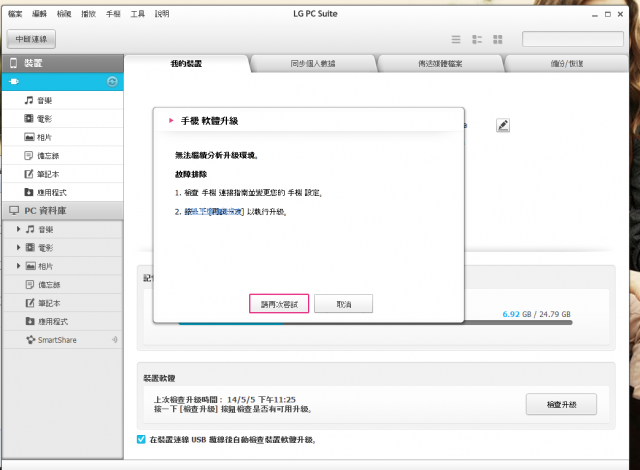Expand 相片 arrow in PC 資料庫
Screen dimensions: 640x470
click(x=18, y=266)
